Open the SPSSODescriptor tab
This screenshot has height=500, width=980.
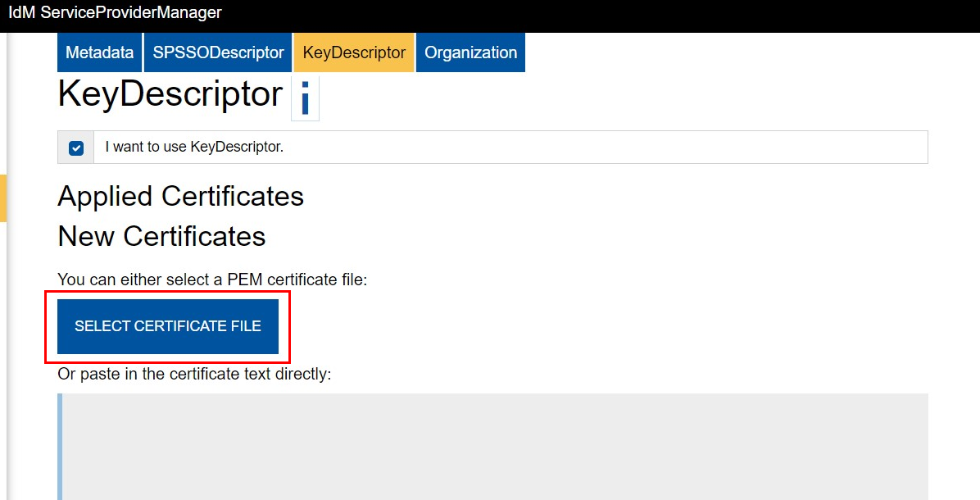click(x=217, y=52)
